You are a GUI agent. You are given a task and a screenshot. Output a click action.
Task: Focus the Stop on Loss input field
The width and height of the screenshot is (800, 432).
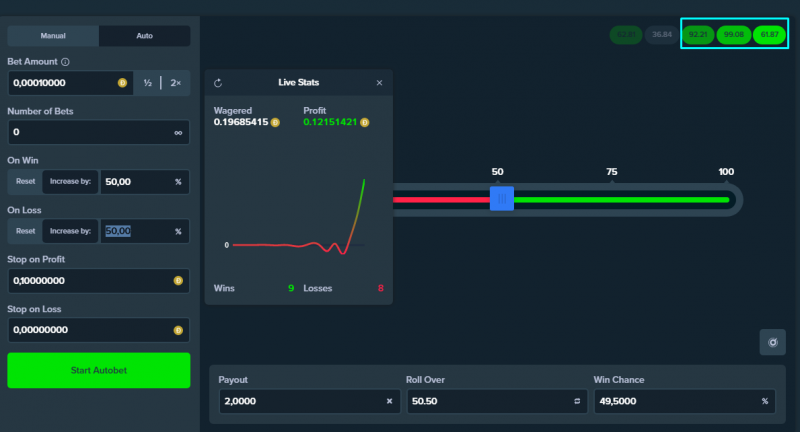[98, 330]
